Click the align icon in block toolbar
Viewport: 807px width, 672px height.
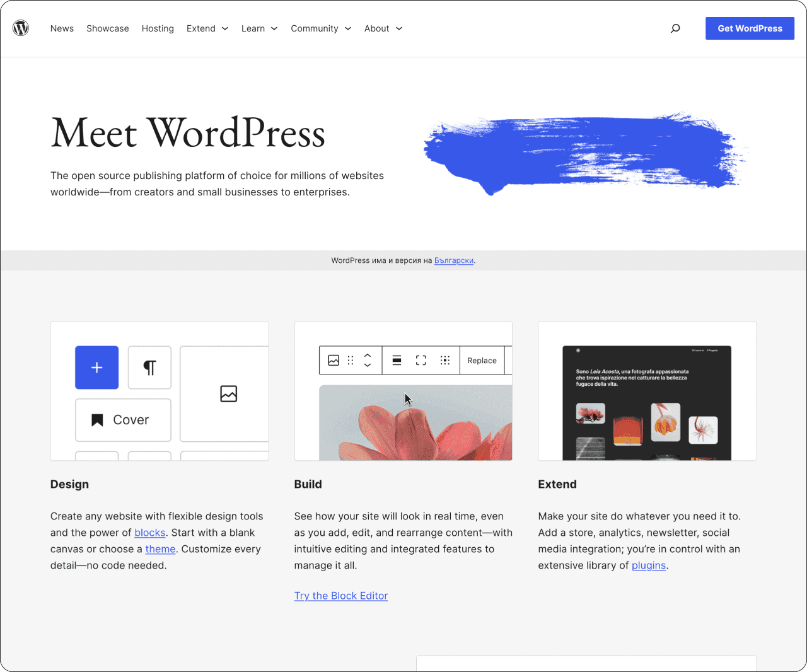[x=397, y=361]
